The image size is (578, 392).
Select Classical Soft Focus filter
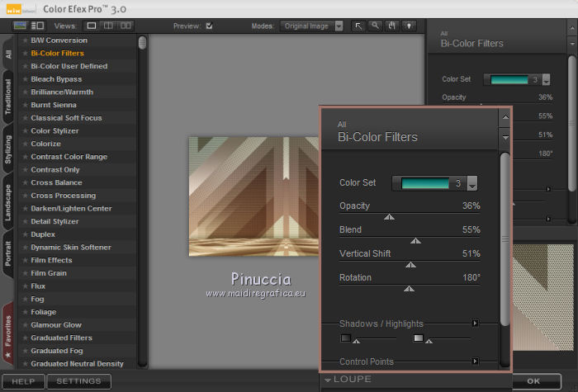tap(66, 118)
